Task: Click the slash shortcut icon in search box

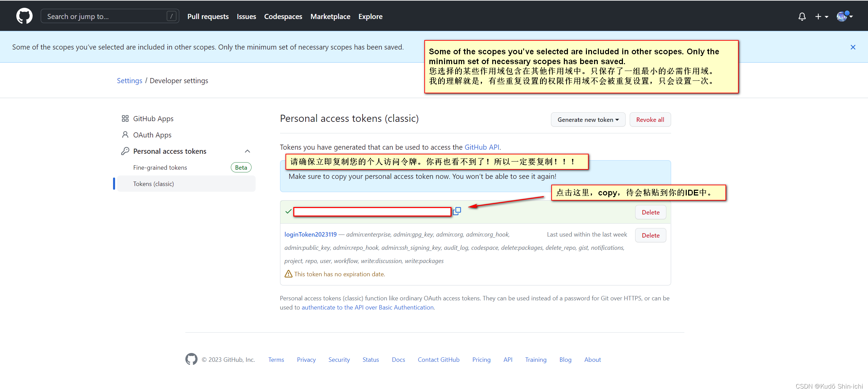Action: [x=171, y=16]
